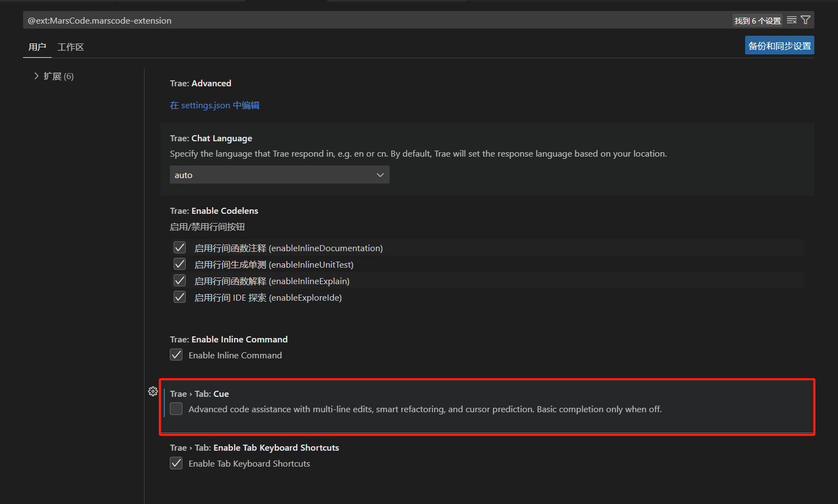The width and height of the screenshot is (838, 504).
Task: Uncheck Enable Inline Command checkbox
Action: tap(176, 355)
